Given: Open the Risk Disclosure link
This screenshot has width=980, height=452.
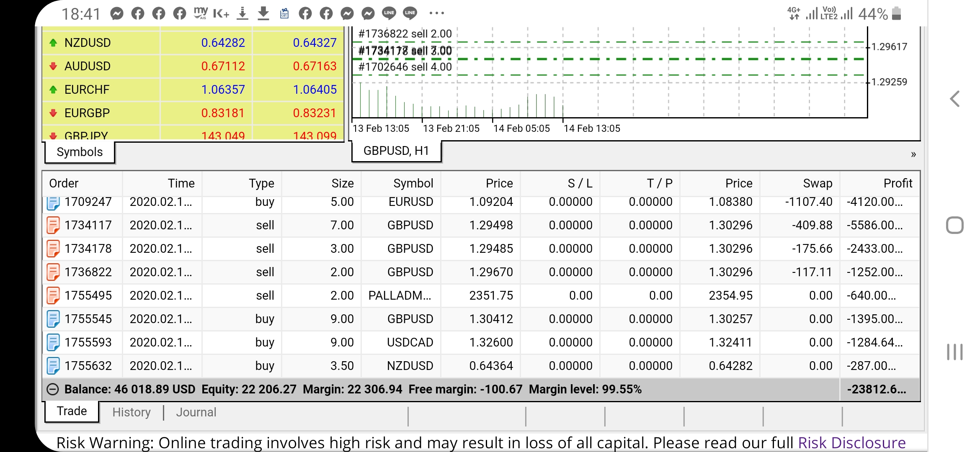Looking at the screenshot, I should coord(851,442).
